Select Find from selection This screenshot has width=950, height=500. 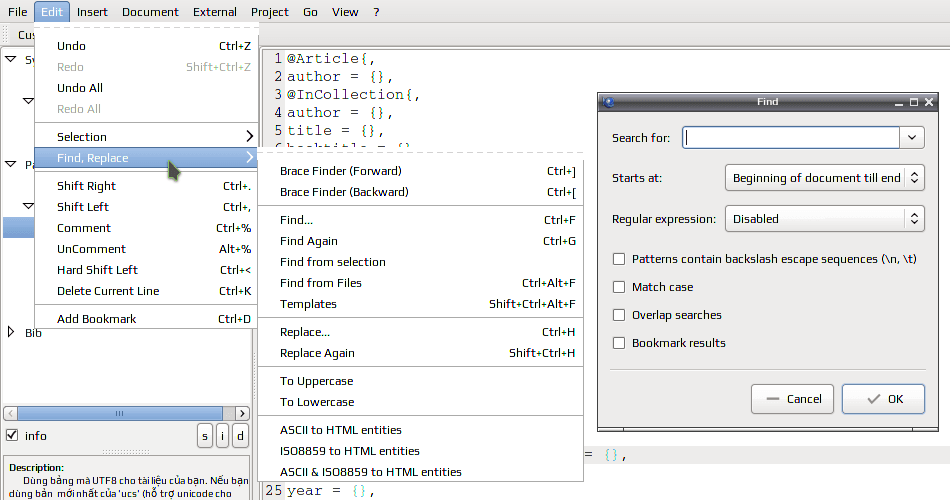tap(420, 262)
